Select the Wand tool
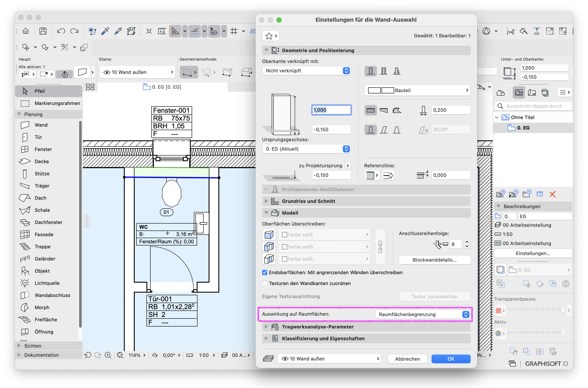 48,125
